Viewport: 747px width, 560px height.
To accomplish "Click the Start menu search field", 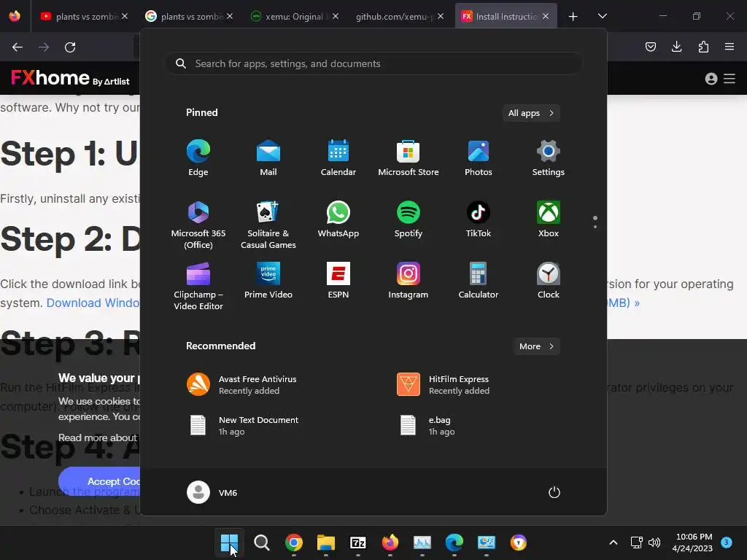I will 373,63.
